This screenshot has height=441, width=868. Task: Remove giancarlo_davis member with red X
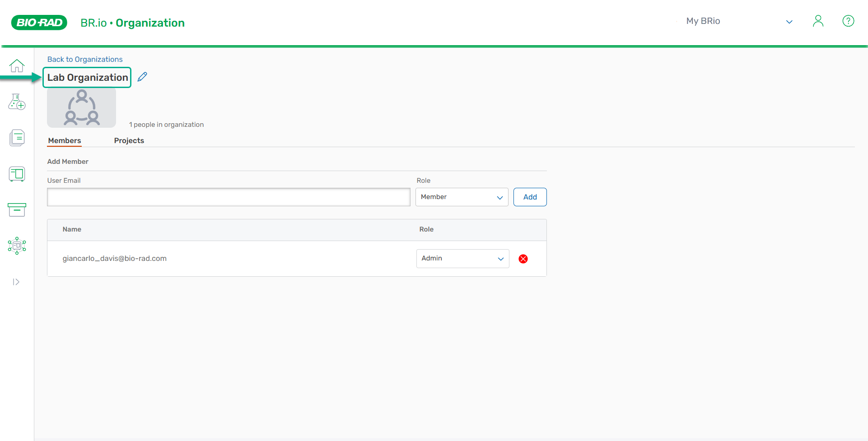[523, 259]
